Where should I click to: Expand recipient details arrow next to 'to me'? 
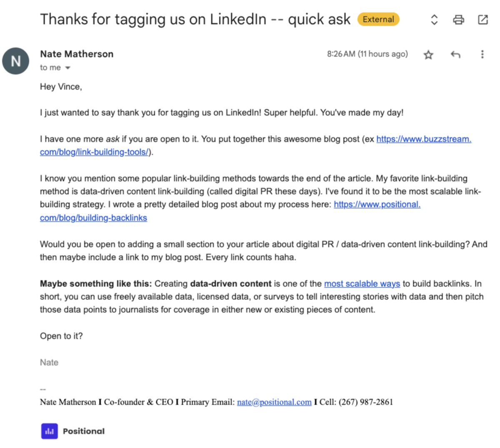68,68
